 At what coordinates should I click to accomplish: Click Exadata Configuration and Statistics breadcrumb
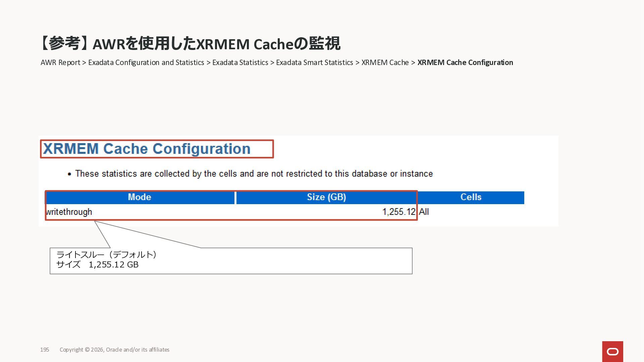(146, 63)
